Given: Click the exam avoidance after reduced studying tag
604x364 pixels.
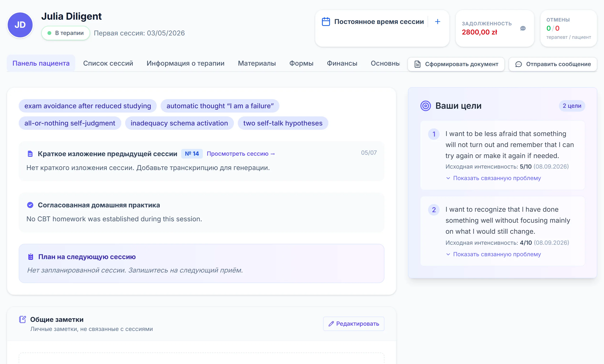Looking at the screenshot, I should pyautogui.click(x=88, y=106).
